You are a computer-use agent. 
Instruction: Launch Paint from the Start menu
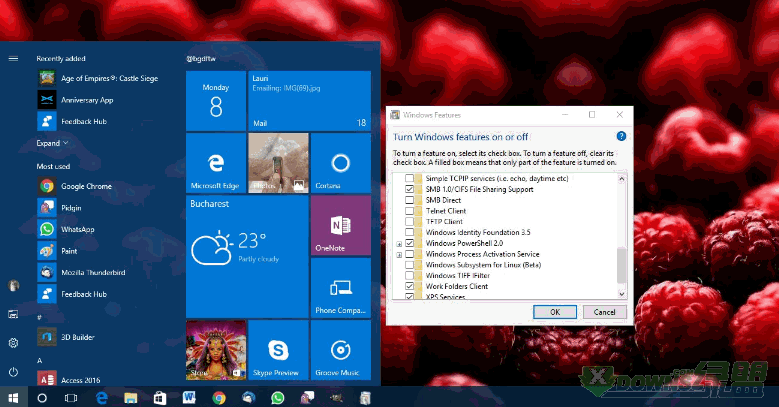57,251
